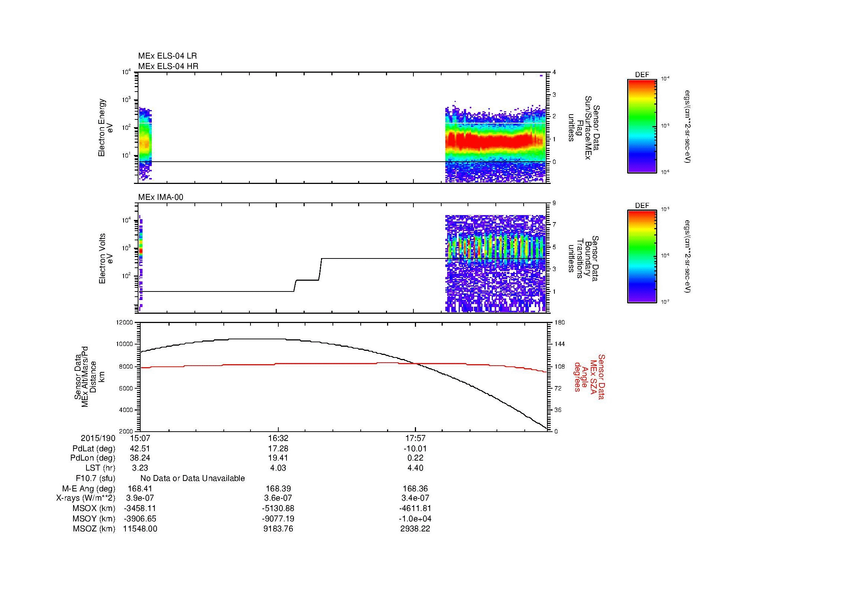Image resolution: width=868 pixels, height=613 pixels.
Task: Click the M-E Ang value '168.41'
Action: click(x=140, y=489)
